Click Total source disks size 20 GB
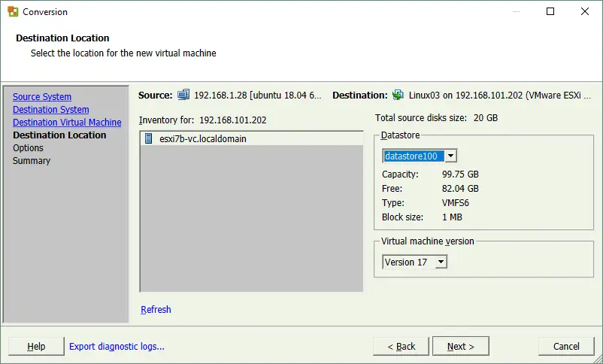The height and width of the screenshot is (364, 603). tap(437, 118)
